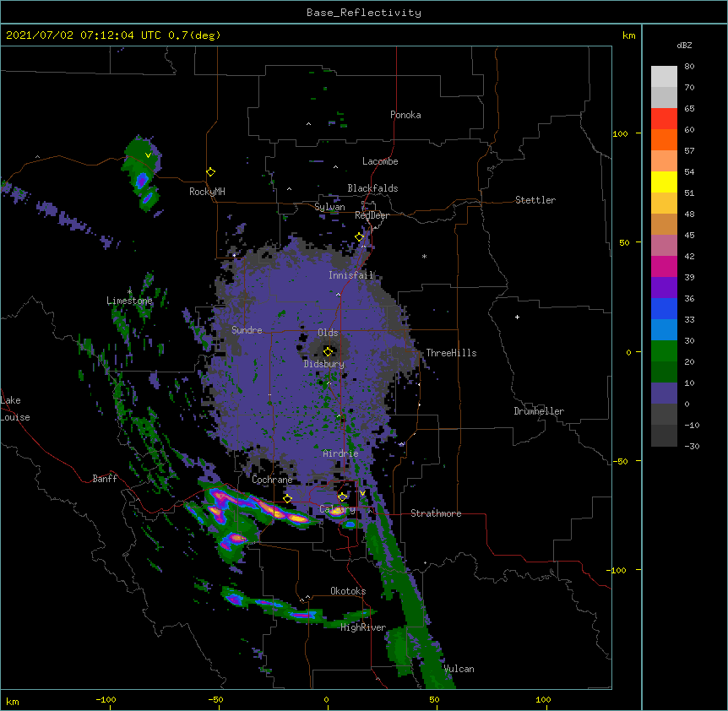The width and height of the screenshot is (728, 711).
Task: Click the yellow diamond marker below RedDeer label
Action: pyautogui.click(x=359, y=237)
